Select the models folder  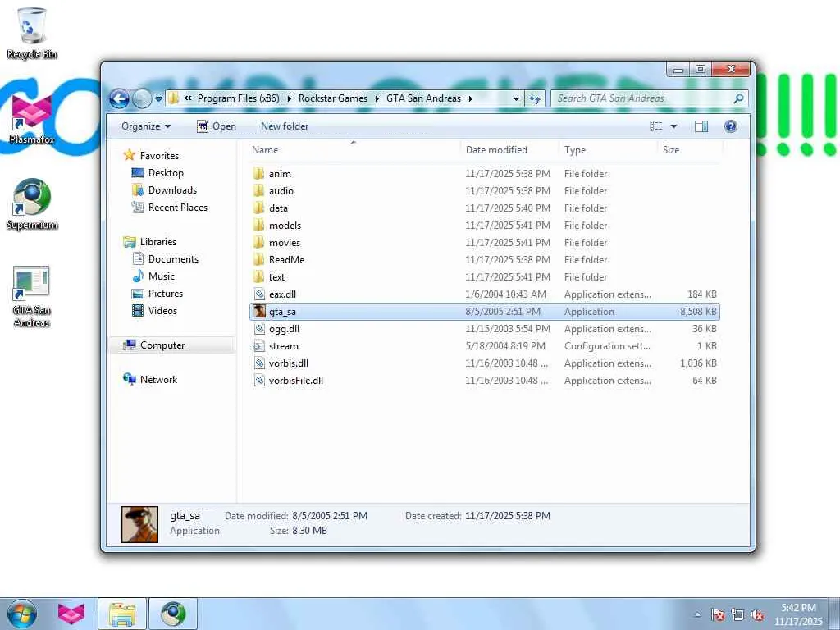(484, 226)
